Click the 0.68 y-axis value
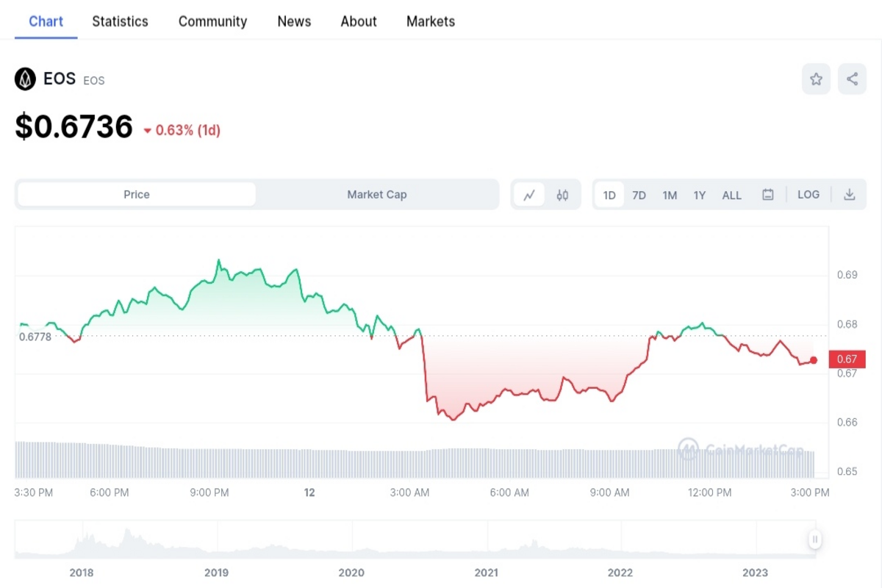The height and width of the screenshot is (588, 882). [847, 324]
